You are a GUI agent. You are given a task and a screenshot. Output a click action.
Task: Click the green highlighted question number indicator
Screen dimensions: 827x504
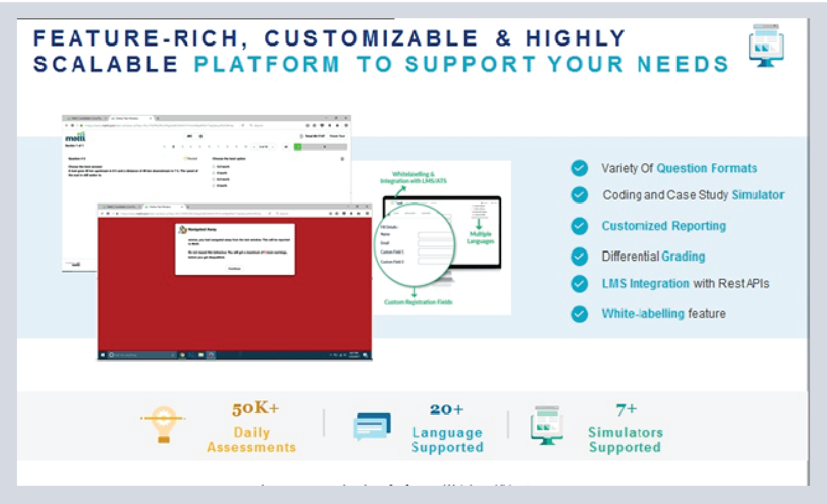pyautogui.click(x=298, y=146)
